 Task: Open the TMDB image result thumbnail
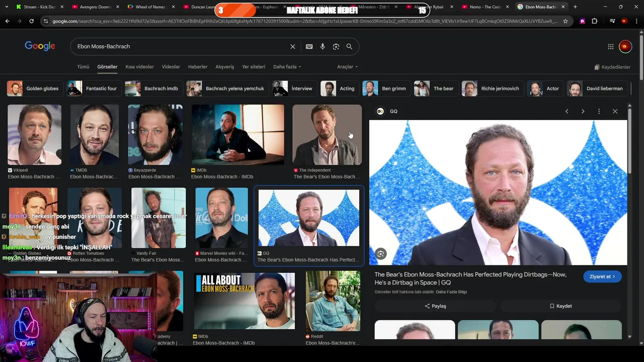[x=95, y=135]
